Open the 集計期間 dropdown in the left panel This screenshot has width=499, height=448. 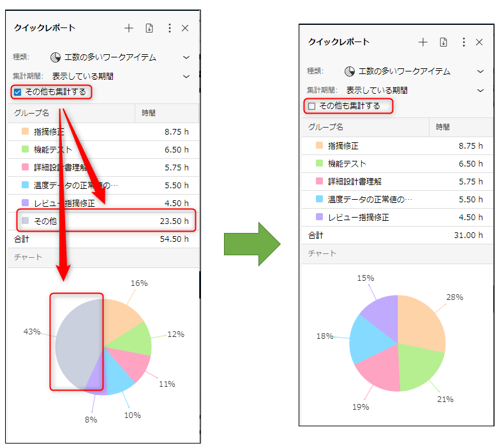pyautogui.click(x=186, y=76)
